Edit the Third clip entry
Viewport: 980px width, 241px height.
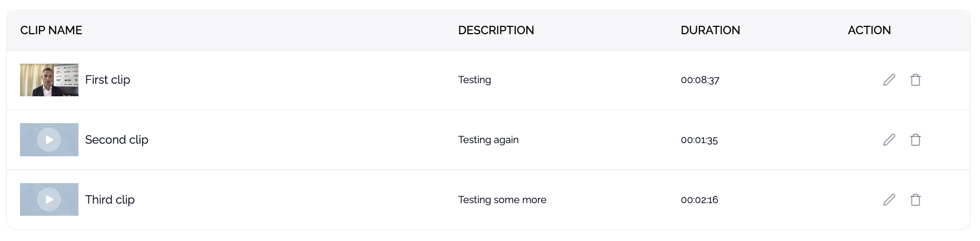tap(889, 200)
